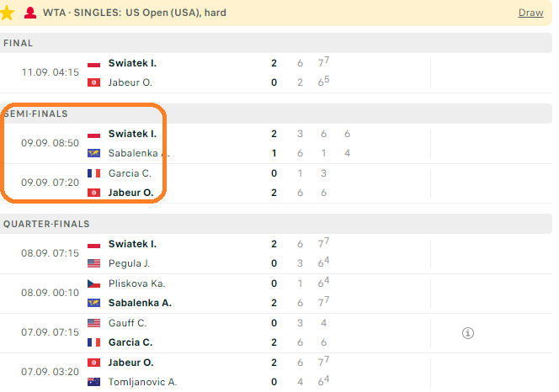Click the QUARTER-FINALS section header
The width and height of the screenshot is (559, 392).
pos(276,224)
